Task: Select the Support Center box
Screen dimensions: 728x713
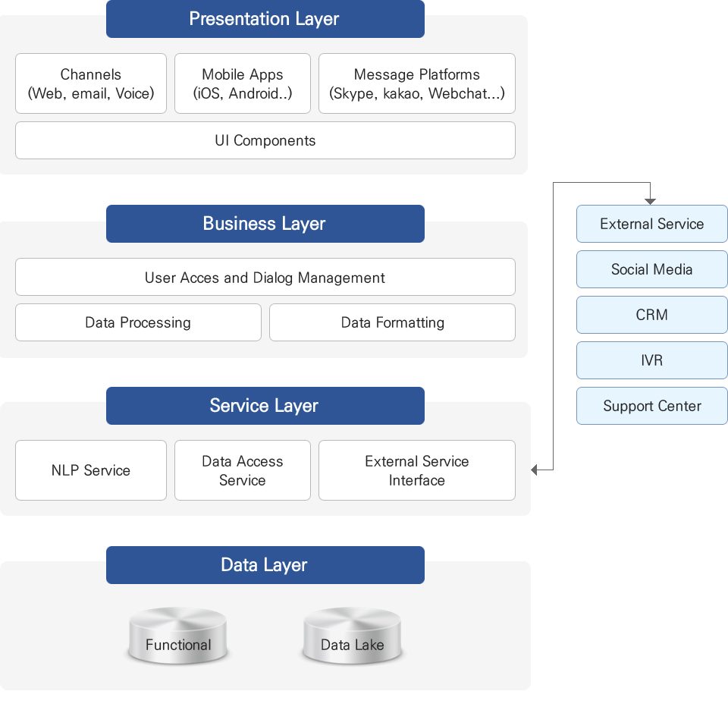Action: click(x=652, y=406)
